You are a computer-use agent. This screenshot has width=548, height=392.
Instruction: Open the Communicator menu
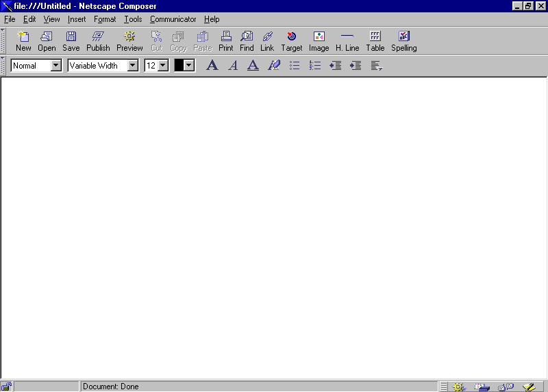point(173,19)
